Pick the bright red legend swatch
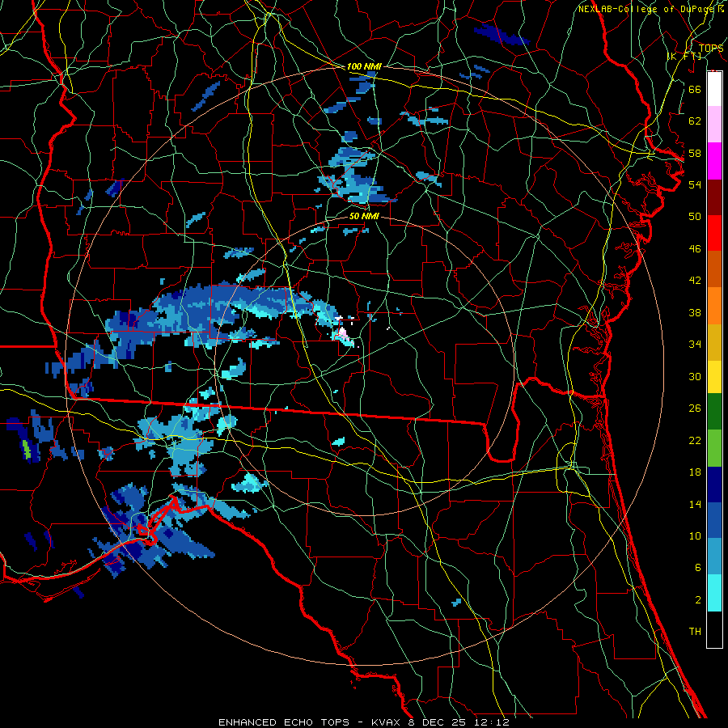728x728 pixels. [714, 233]
